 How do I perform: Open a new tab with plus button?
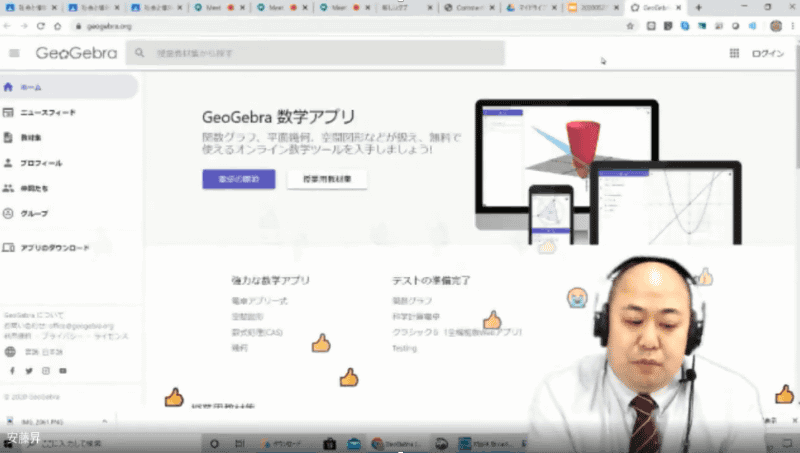698,8
